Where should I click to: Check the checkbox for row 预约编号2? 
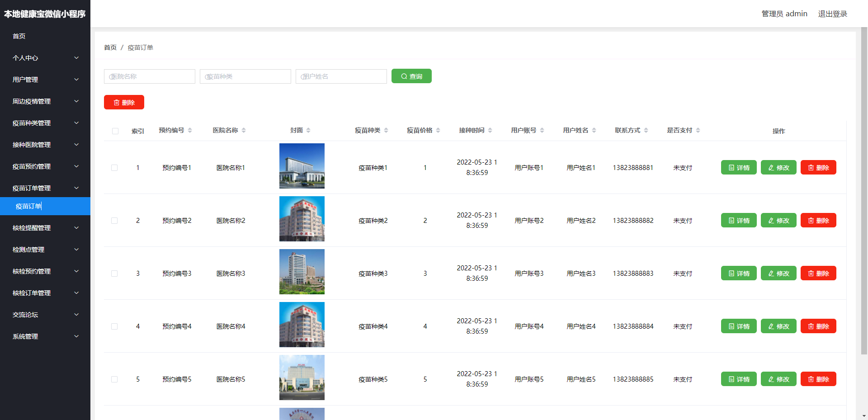point(114,221)
